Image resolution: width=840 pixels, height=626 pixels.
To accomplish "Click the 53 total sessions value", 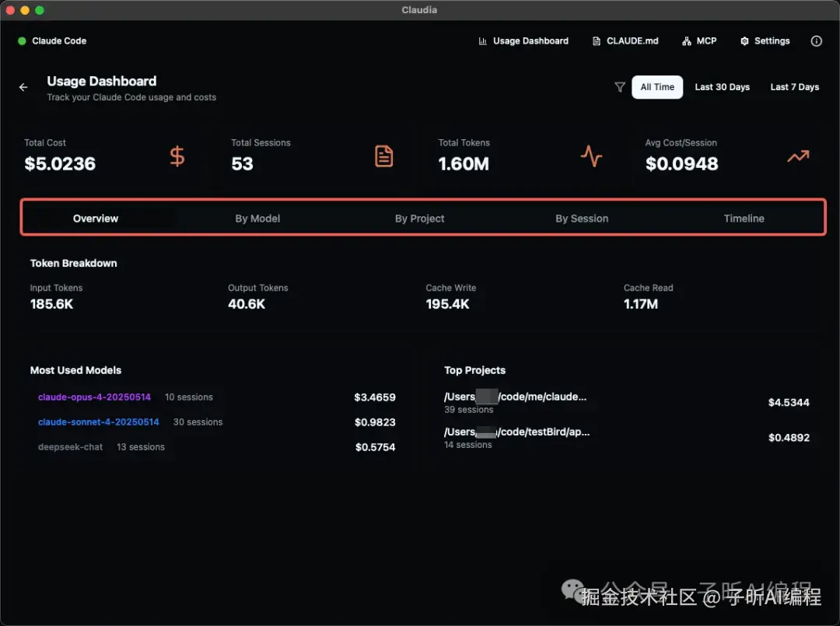I will [242, 164].
